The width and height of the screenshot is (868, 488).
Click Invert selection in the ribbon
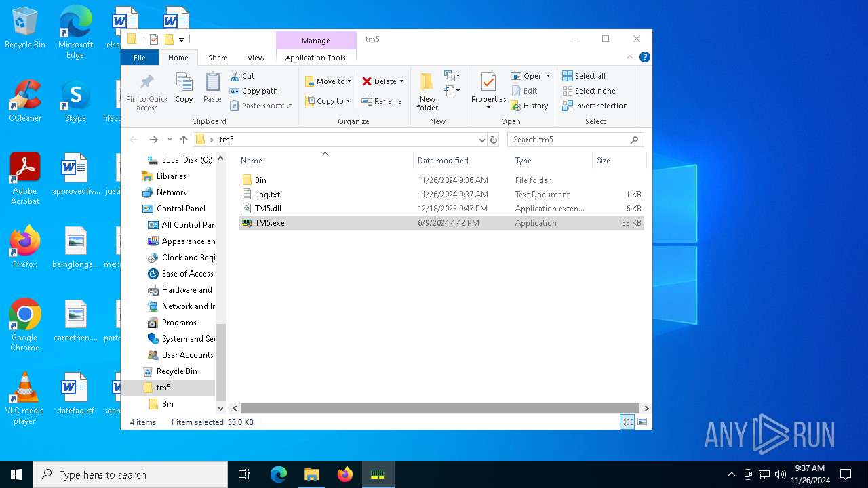click(x=595, y=106)
